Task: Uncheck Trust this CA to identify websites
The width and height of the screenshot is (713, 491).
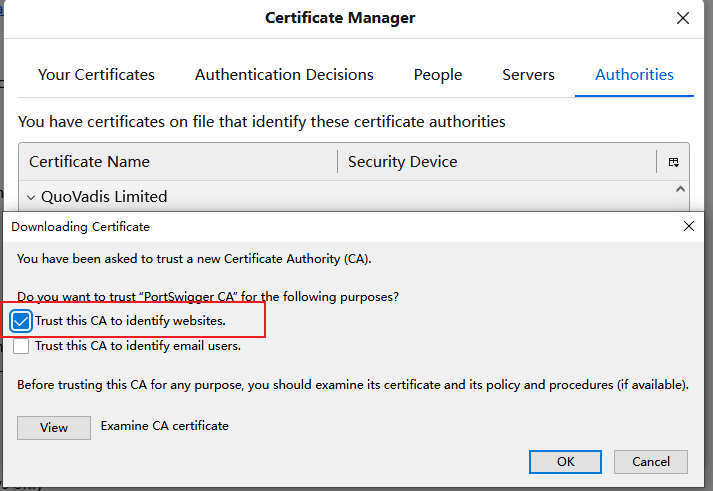Action: point(21,321)
